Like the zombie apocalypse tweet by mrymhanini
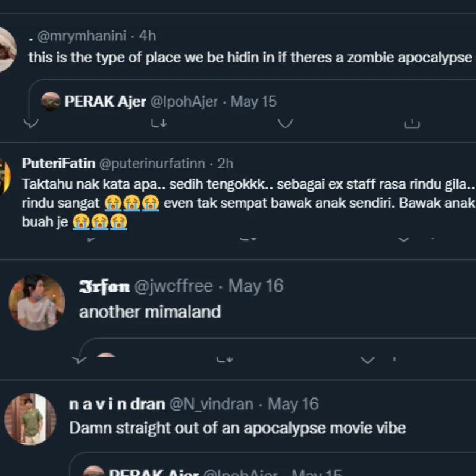 (x=286, y=123)
